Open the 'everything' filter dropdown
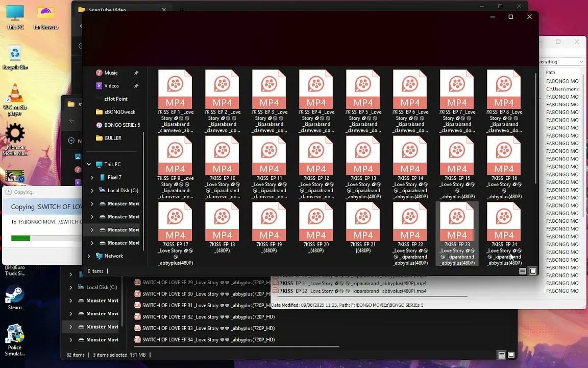588x368 pixels. coord(581,61)
